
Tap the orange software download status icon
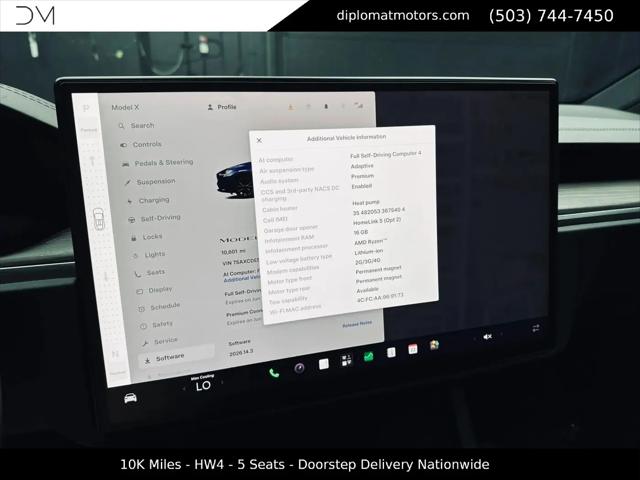coord(291,107)
